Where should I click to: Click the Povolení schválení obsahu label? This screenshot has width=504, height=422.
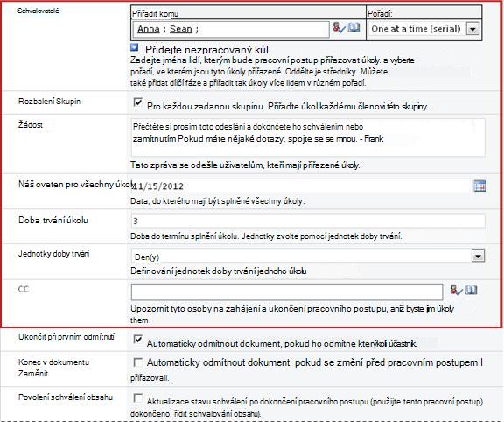pos(66,397)
